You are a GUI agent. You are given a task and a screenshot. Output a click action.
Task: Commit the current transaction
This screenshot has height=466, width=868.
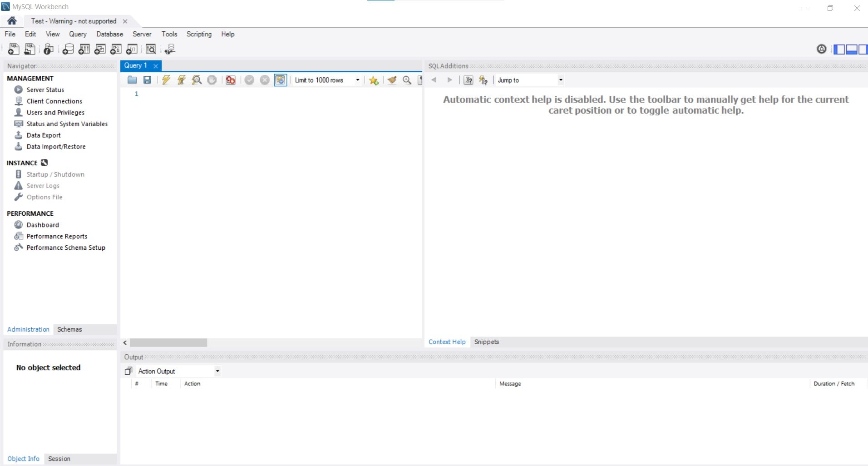coord(249,80)
